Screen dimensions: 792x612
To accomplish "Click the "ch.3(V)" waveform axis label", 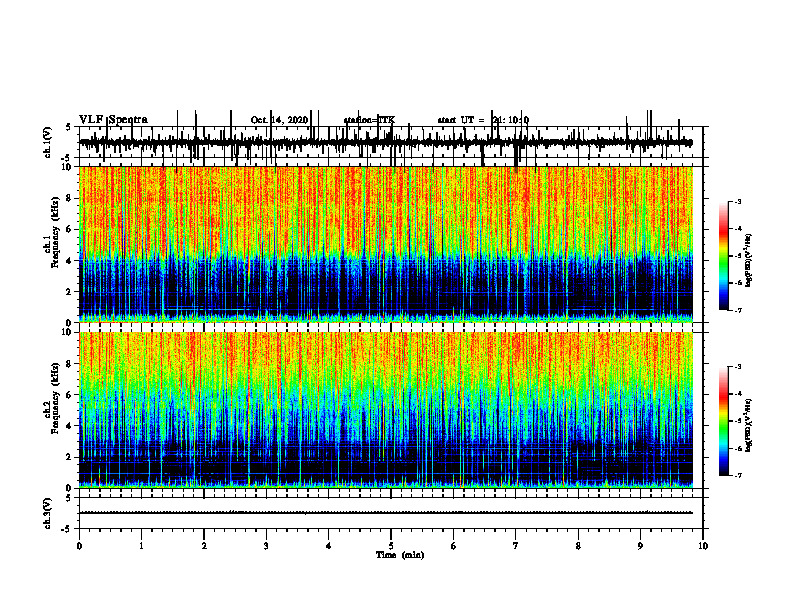I will 47,513.
